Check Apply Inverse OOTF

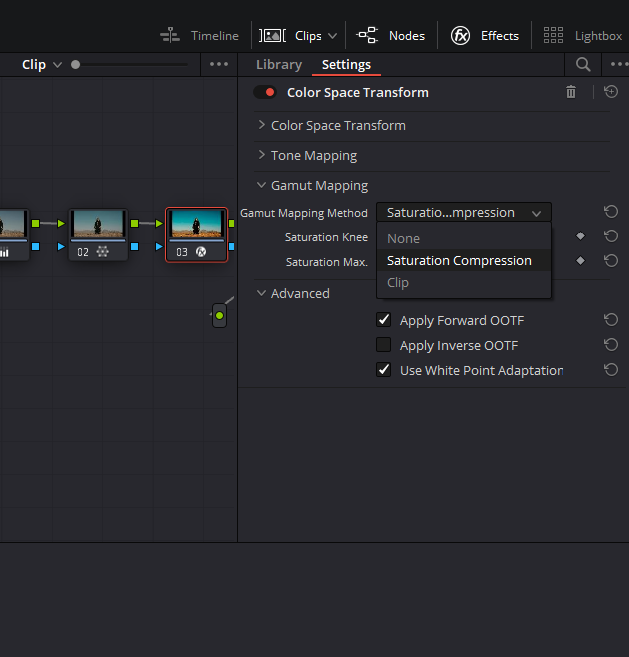coord(383,345)
